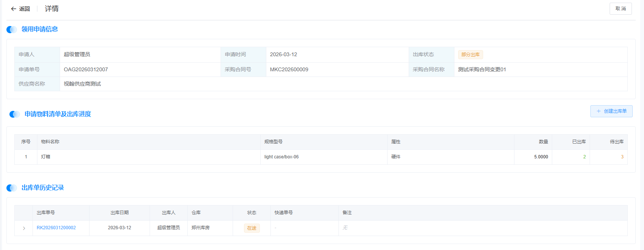The image size is (644, 250).
Task: Click the purchase contract number MKC202600009
Action: [289, 69]
